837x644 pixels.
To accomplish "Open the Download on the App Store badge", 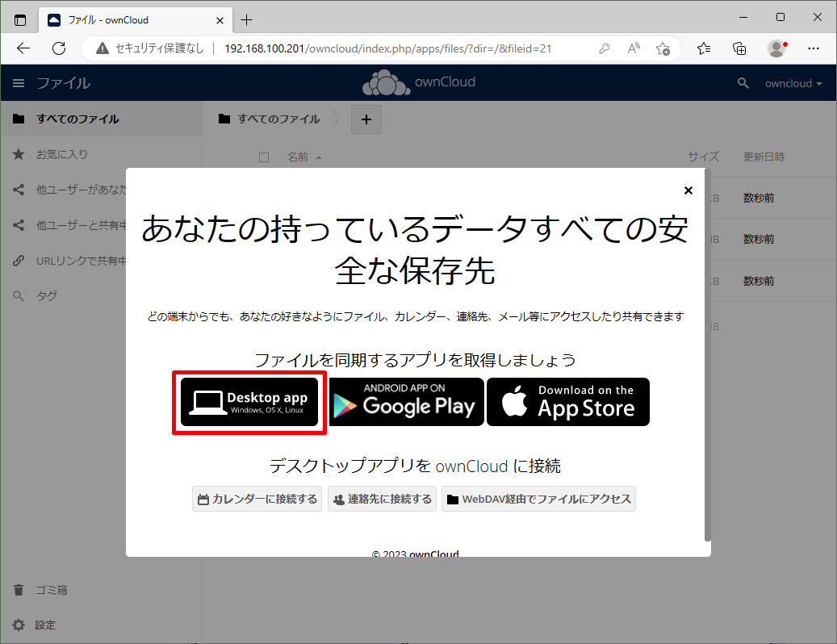I will [x=568, y=403].
